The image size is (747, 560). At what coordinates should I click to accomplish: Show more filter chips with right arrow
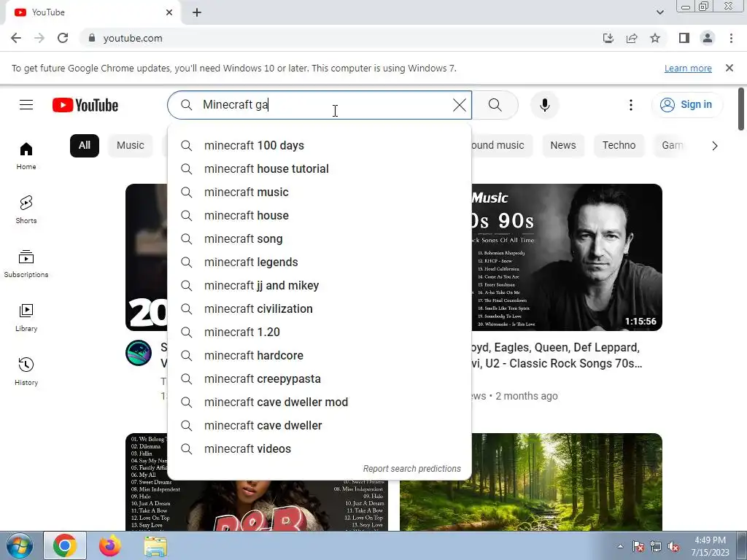pos(714,146)
